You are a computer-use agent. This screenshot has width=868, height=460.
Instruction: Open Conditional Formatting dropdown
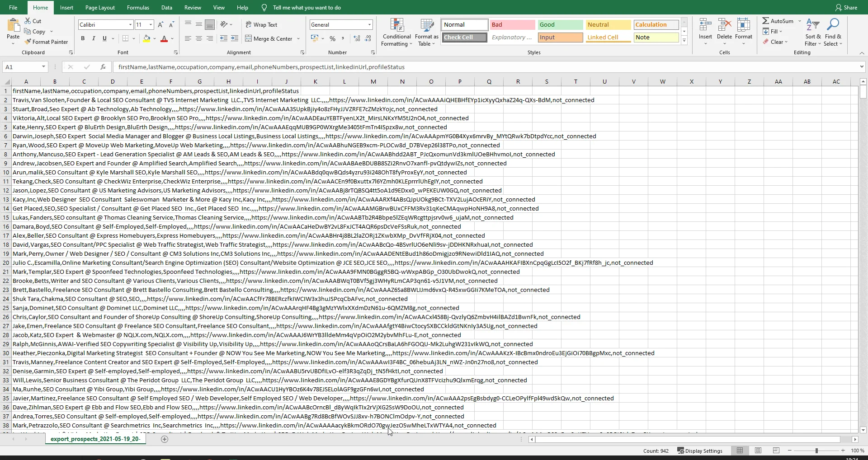point(396,32)
